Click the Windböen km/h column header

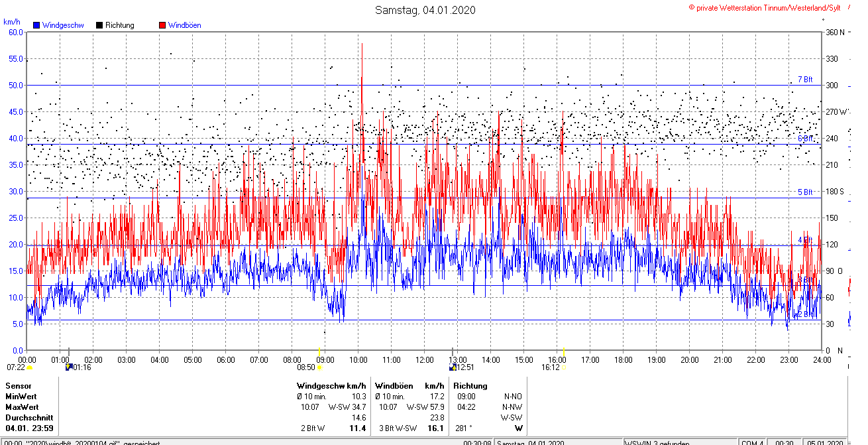(409, 386)
